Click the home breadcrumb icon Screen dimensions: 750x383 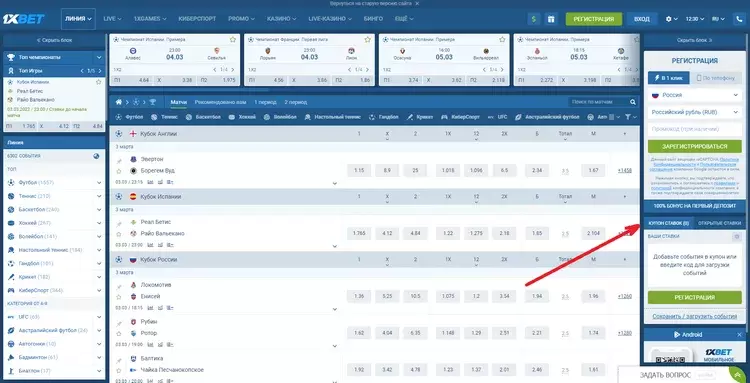tap(119, 102)
